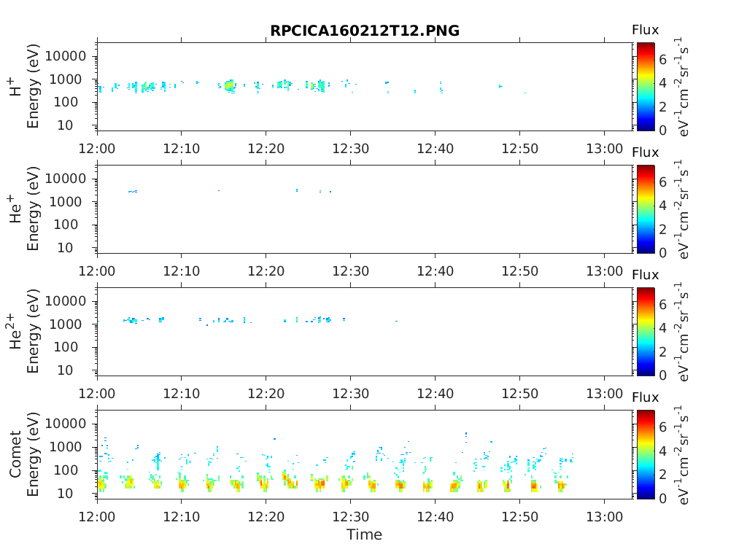This screenshot has width=747, height=560.
Task: Click the 4 value on He+ colorbar
Action: 662,206
